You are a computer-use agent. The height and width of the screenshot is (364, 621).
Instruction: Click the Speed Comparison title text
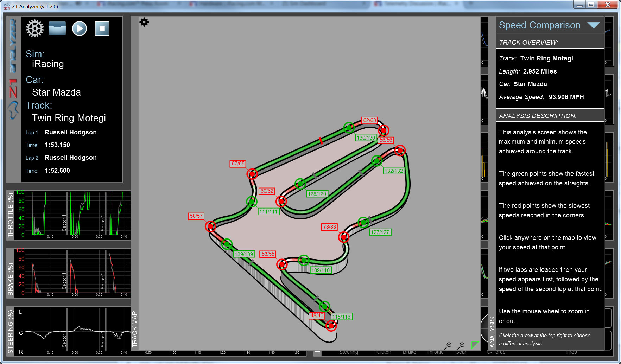click(539, 25)
